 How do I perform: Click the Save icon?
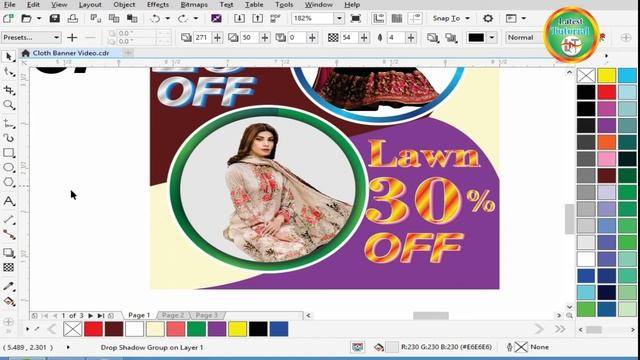pos(55,18)
